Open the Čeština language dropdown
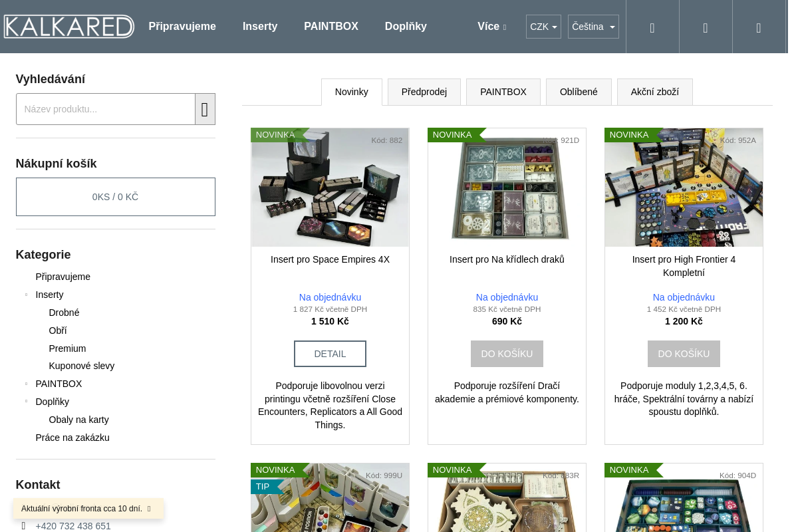This screenshot has width=798, height=532. (x=593, y=27)
